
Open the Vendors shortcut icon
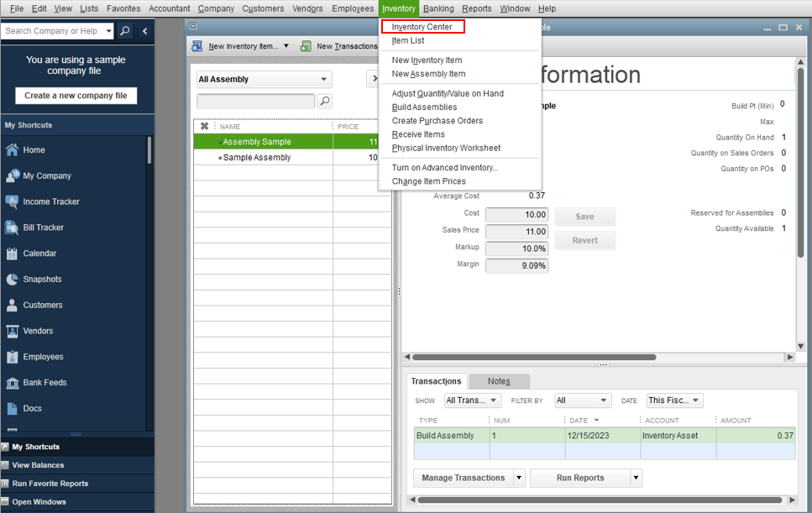[12, 332]
